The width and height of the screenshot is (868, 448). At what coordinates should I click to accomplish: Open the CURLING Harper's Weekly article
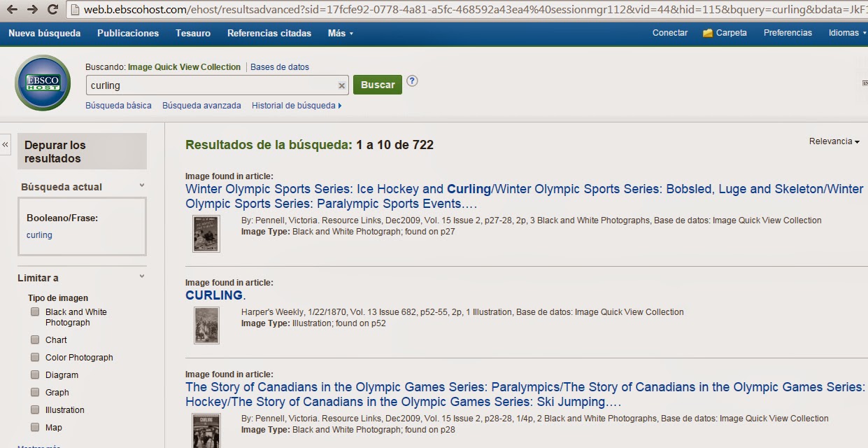(x=212, y=295)
